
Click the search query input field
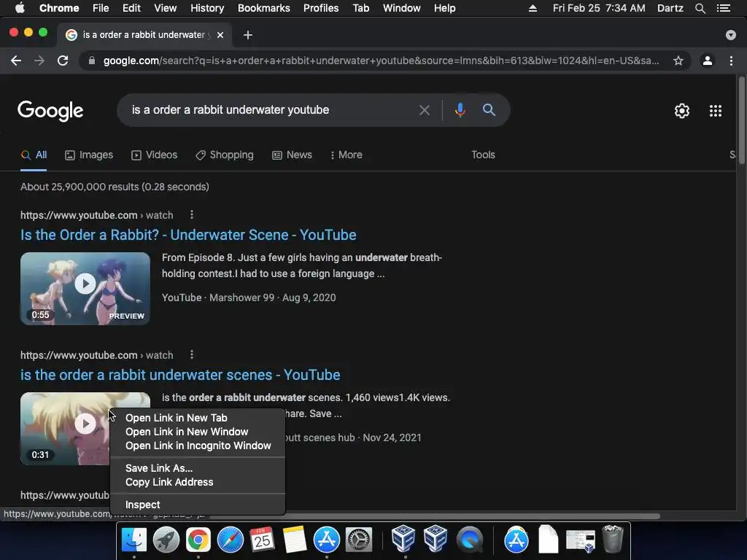271,110
